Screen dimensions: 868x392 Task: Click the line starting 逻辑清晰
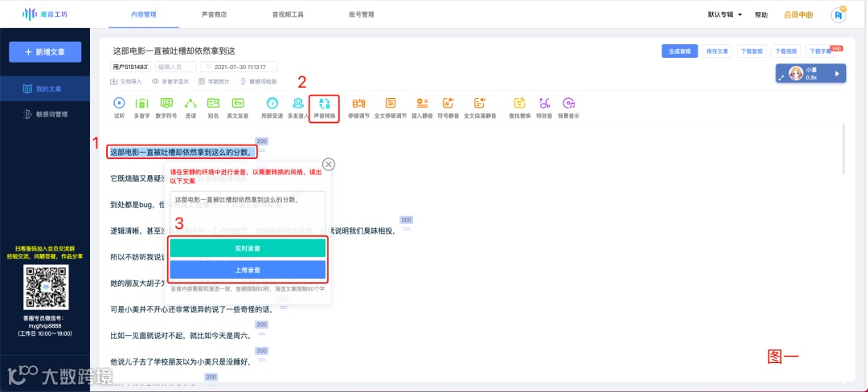point(253,231)
